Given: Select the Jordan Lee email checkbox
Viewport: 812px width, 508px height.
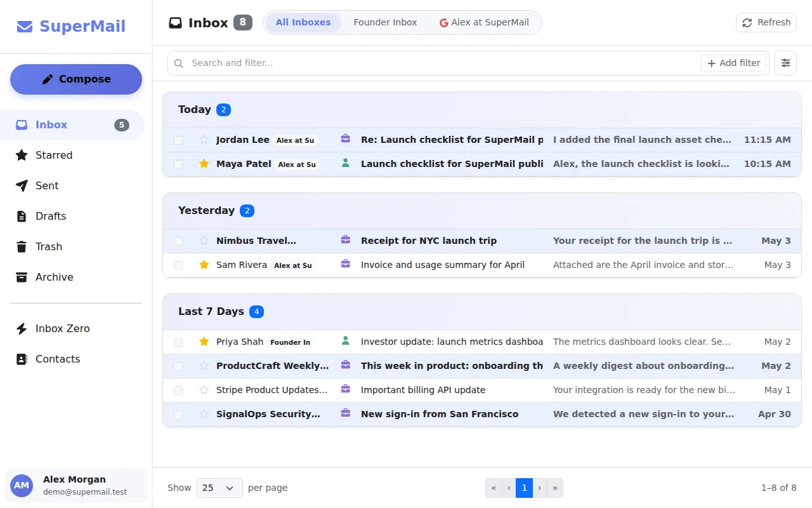Looking at the screenshot, I should pos(178,140).
